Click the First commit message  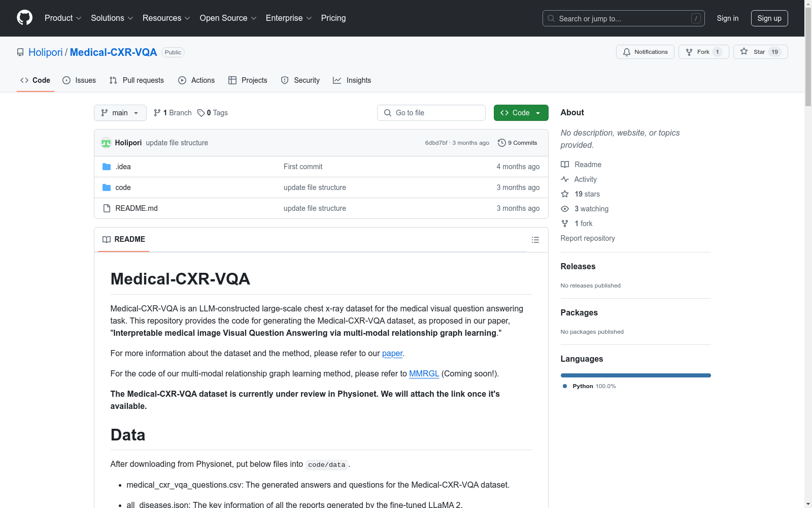pyautogui.click(x=303, y=167)
